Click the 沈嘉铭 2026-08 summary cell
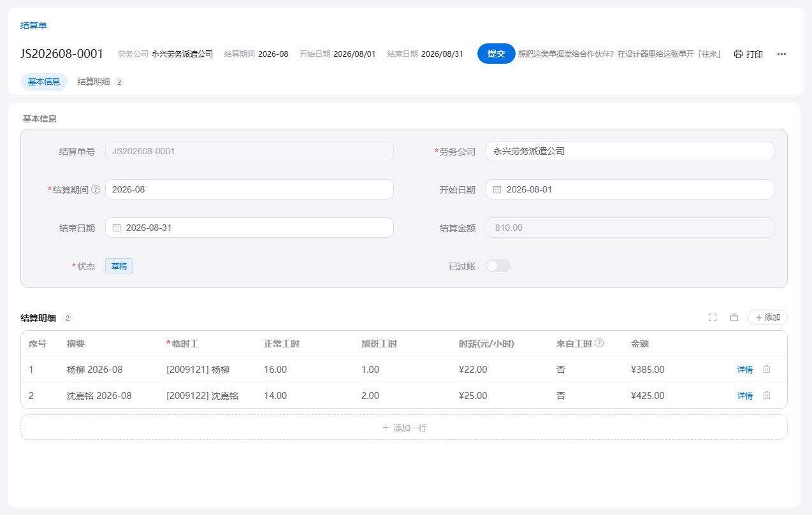The height and width of the screenshot is (515, 812). pos(99,396)
